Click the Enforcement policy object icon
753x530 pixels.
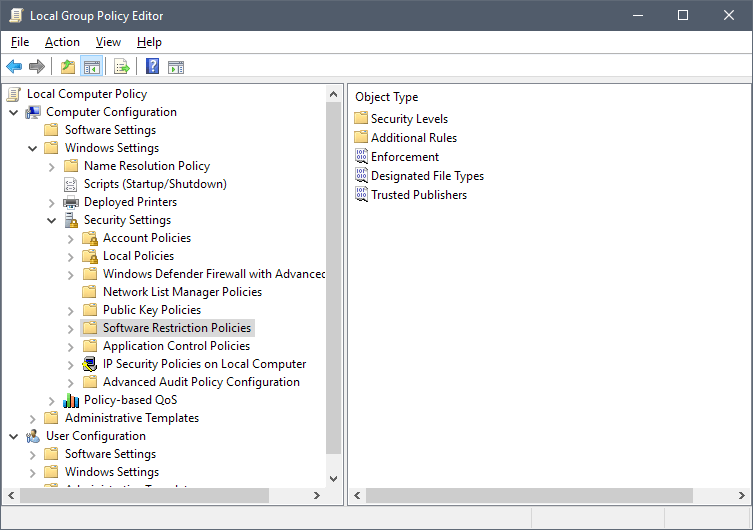click(362, 156)
